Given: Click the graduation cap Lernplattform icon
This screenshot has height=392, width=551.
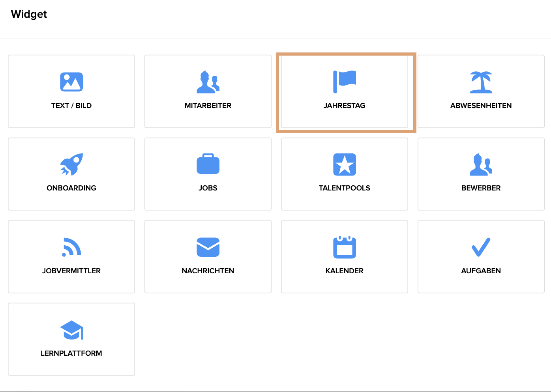Looking at the screenshot, I should (71, 330).
